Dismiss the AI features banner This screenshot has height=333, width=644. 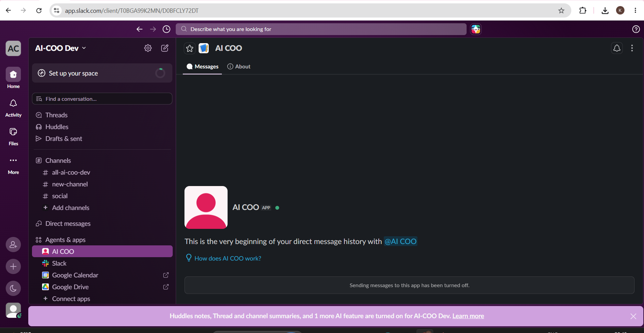[x=633, y=316]
